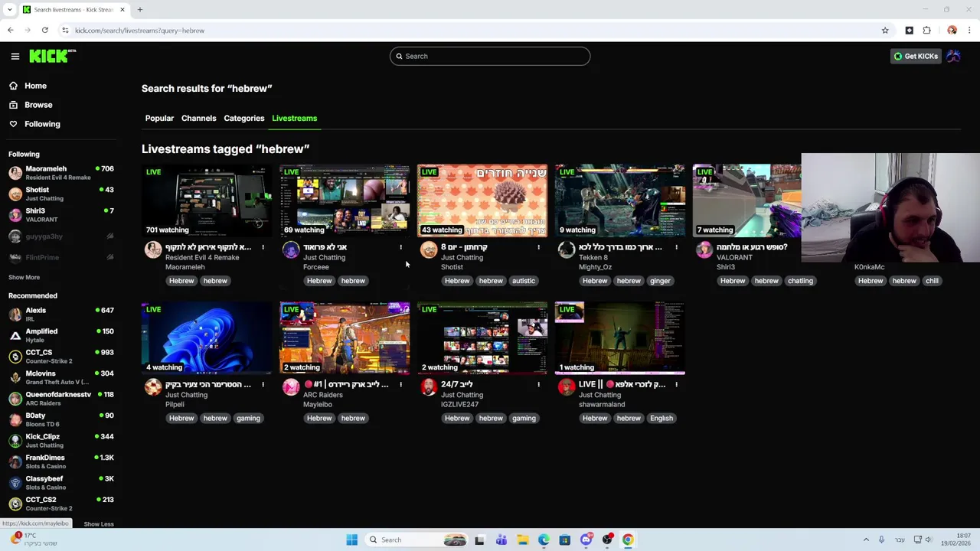The height and width of the screenshot is (551, 980).
Task: Open options menu for Maorameleh stream
Action: pyautogui.click(x=263, y=247)
